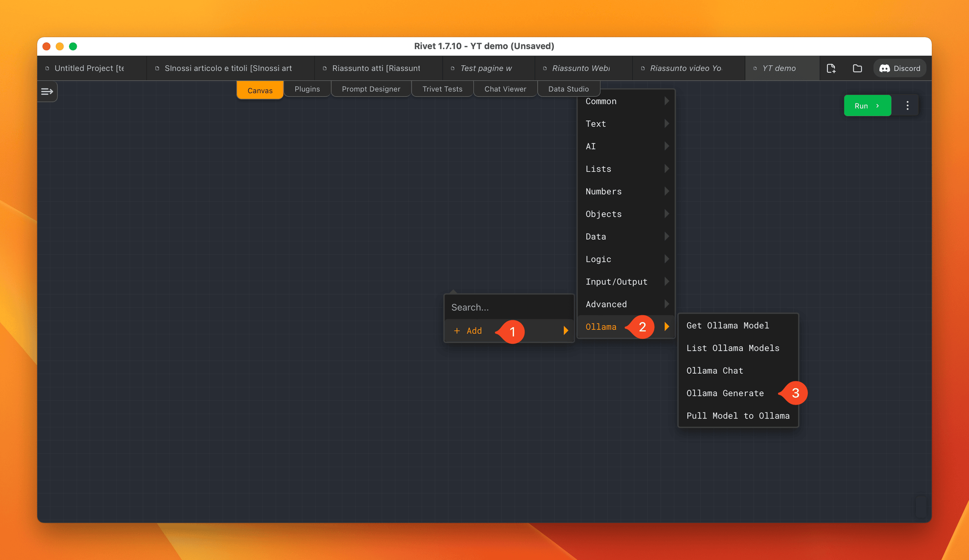Screen dimensions: 969x560
Task: Open the Ollama menu category
Action: pyautogui.click(x=626, y=327)
